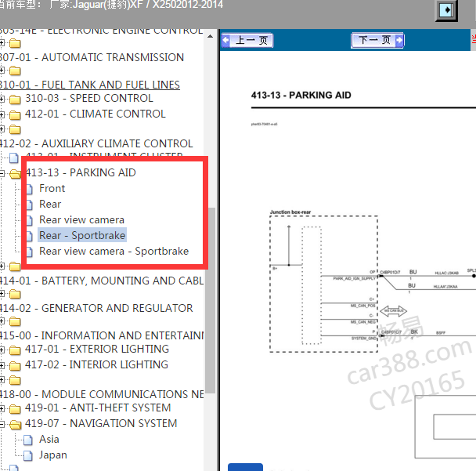The height and width of the screenshot is (471, 476).
Task: Select the Rear - Sportbrake entry
Action: tap(82, 235)
